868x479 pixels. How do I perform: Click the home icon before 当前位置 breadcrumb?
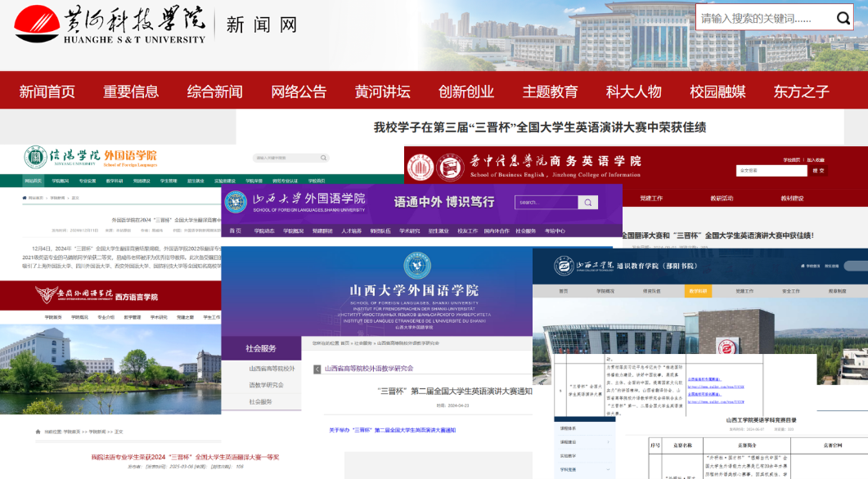(38, 432)
